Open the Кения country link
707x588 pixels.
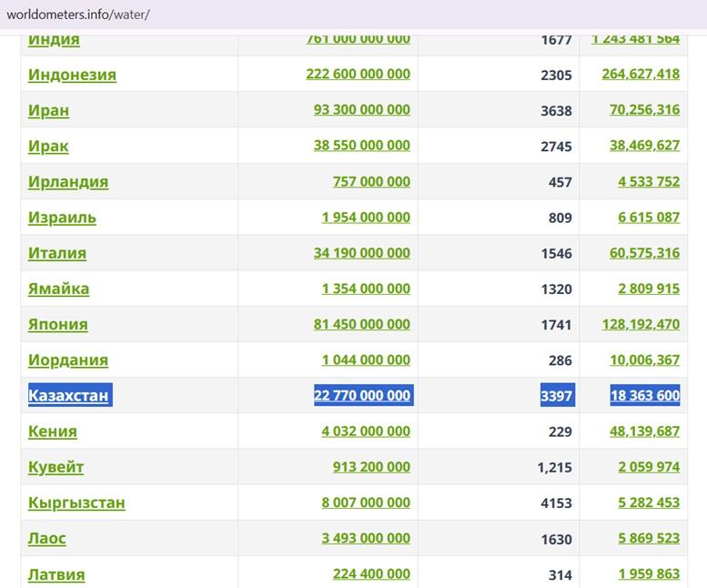point(52,431)
